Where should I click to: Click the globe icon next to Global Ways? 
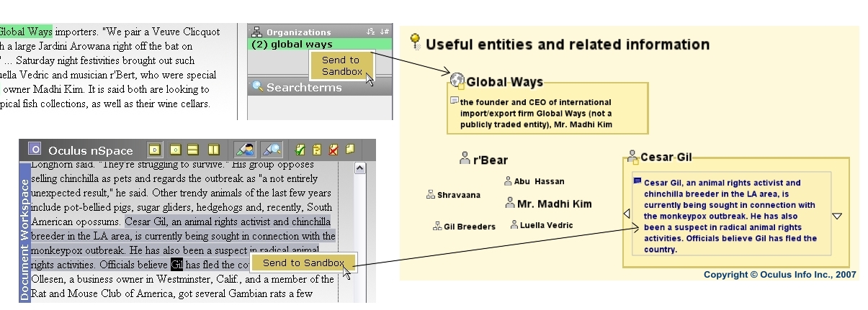pyautogui.click(x=456, y=81)
